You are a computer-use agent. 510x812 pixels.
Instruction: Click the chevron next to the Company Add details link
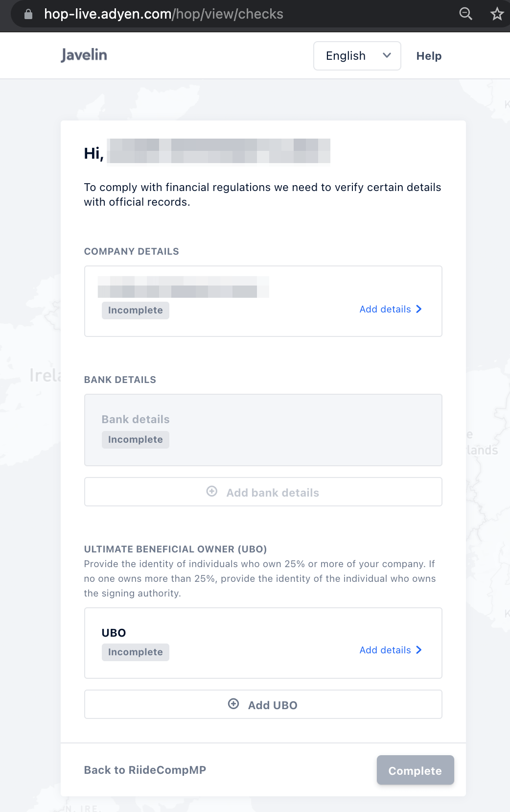(419, 309)
